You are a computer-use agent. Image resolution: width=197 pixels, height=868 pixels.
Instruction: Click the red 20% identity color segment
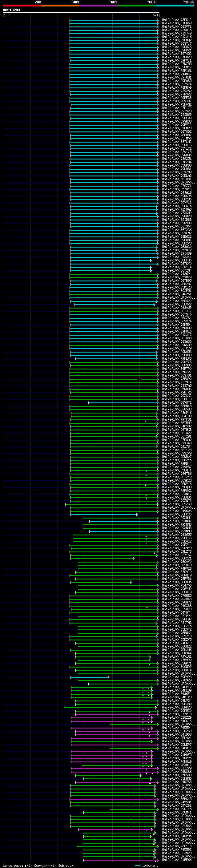(22, 6)
